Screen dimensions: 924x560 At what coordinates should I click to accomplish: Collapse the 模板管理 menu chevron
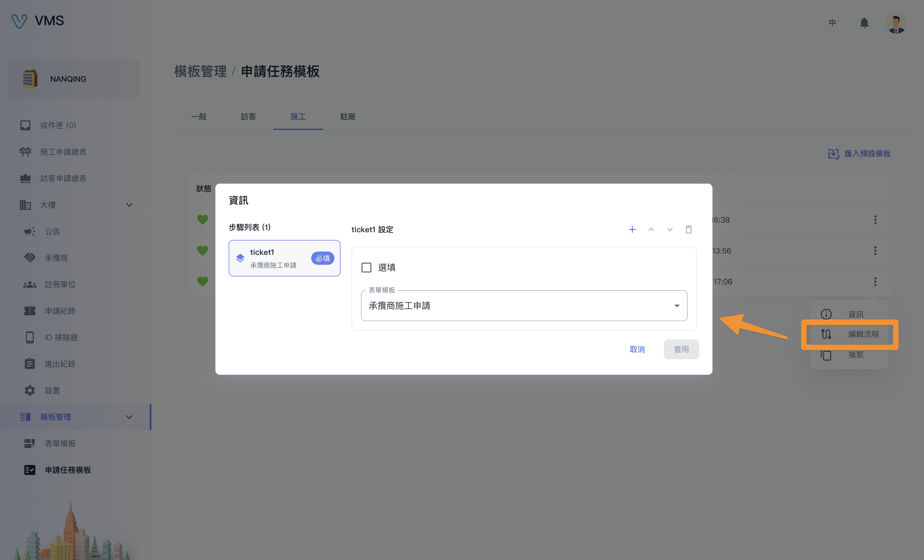129,417
